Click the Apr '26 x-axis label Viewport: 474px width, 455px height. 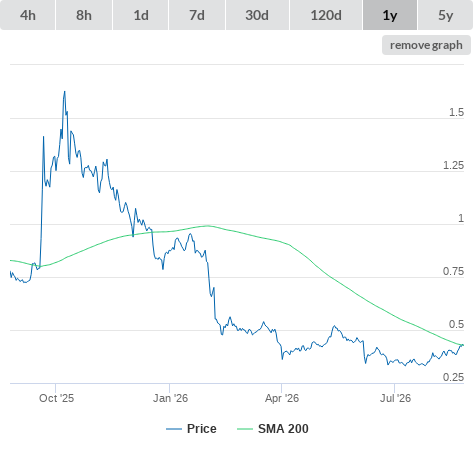[x=282, y=398]
